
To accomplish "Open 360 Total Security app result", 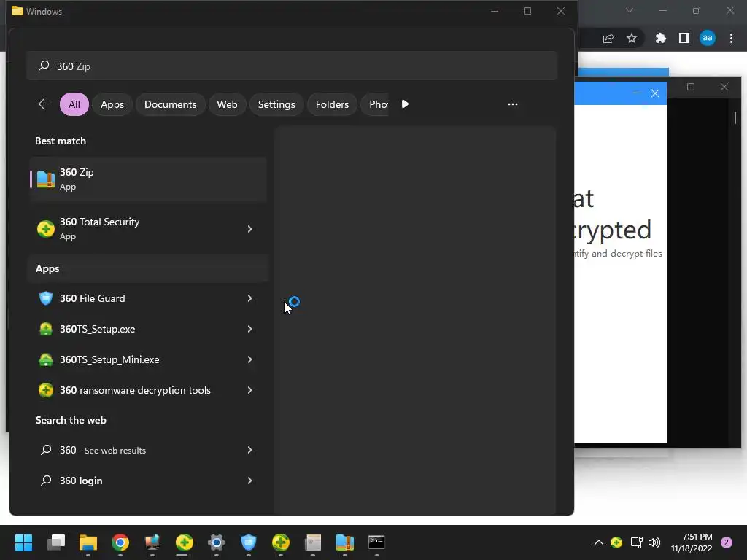I will [x=147, y=228].
